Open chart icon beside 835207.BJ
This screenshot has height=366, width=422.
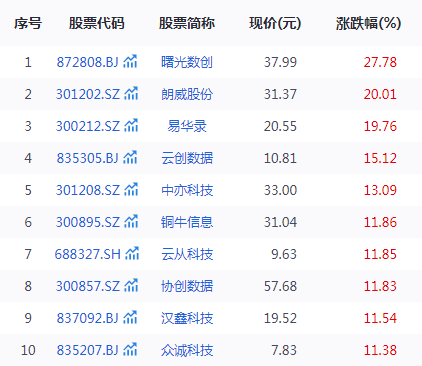(130, 349)
